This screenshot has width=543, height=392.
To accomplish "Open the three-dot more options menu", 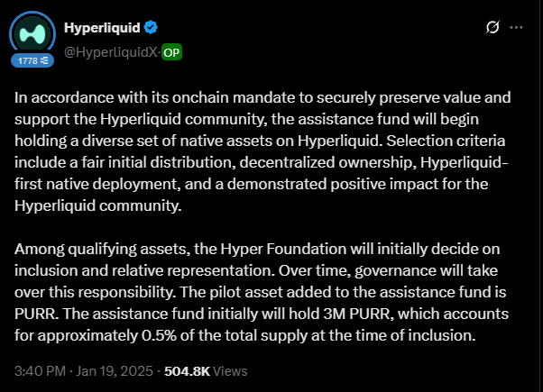I will click(x=517, y=27).
